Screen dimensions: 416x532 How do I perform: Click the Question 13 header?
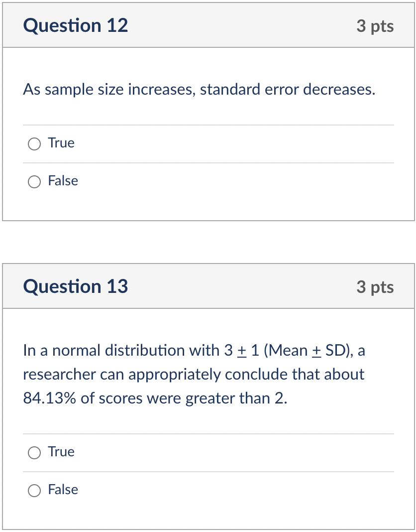[76, 287]
